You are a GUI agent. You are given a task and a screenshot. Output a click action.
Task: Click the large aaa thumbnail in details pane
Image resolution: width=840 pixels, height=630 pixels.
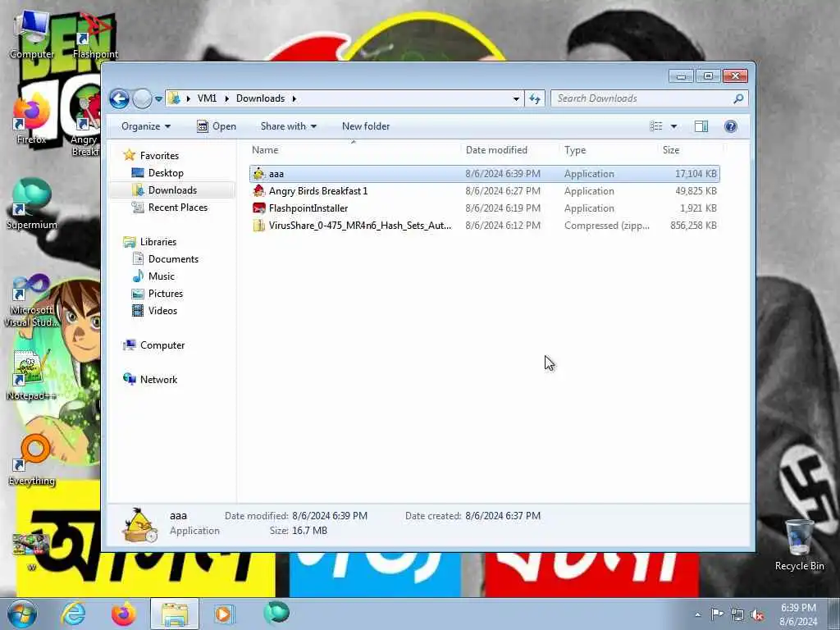point(139,525)
